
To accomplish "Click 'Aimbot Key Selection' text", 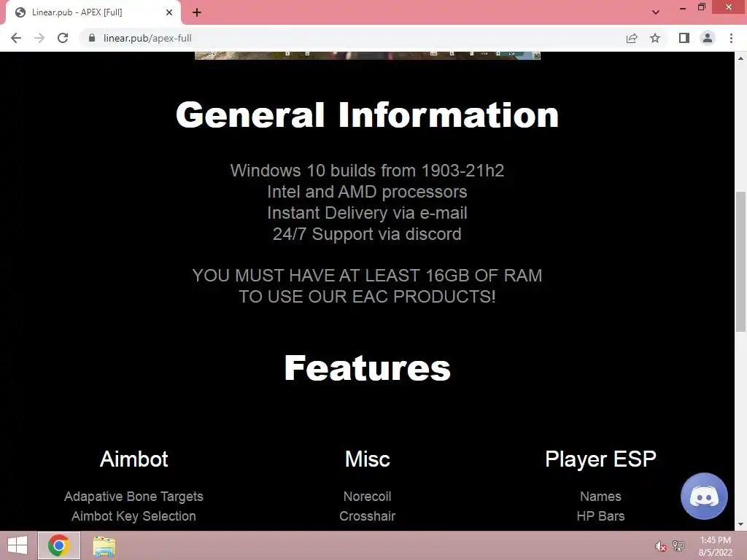I will click(x=134, y=516).
